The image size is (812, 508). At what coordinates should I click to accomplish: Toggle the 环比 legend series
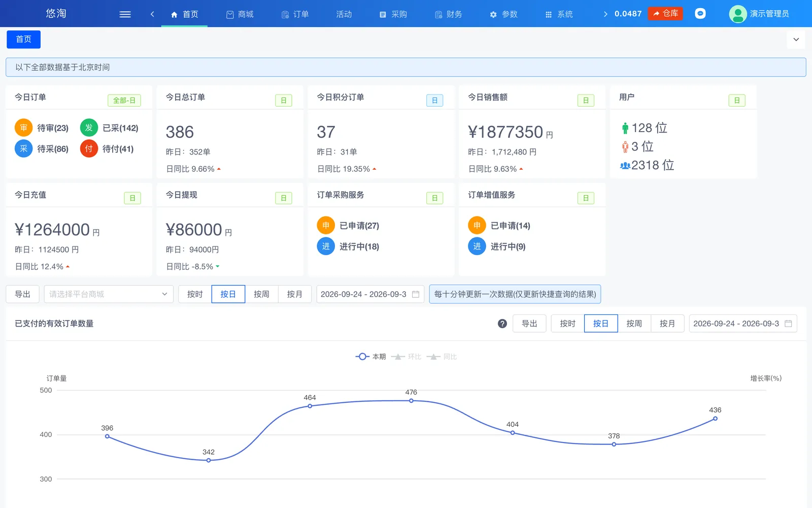[x=407, y=357]
